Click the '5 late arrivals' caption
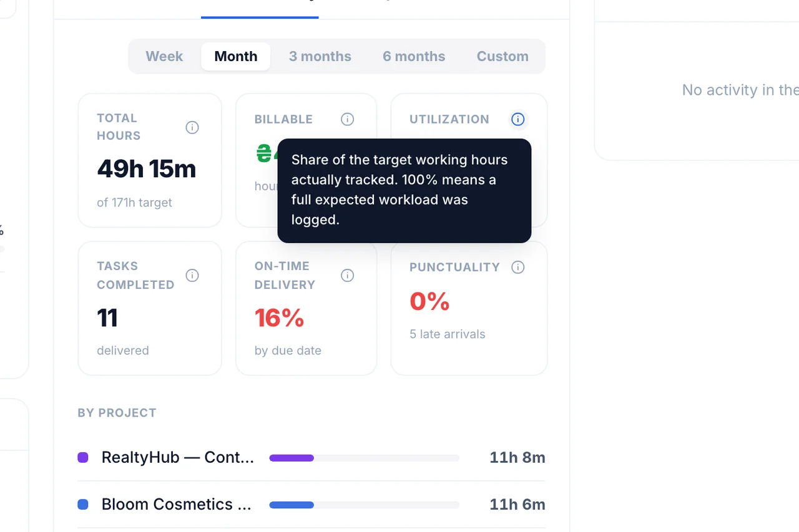Screen dimensions: 799x532 tap(448, 334)
